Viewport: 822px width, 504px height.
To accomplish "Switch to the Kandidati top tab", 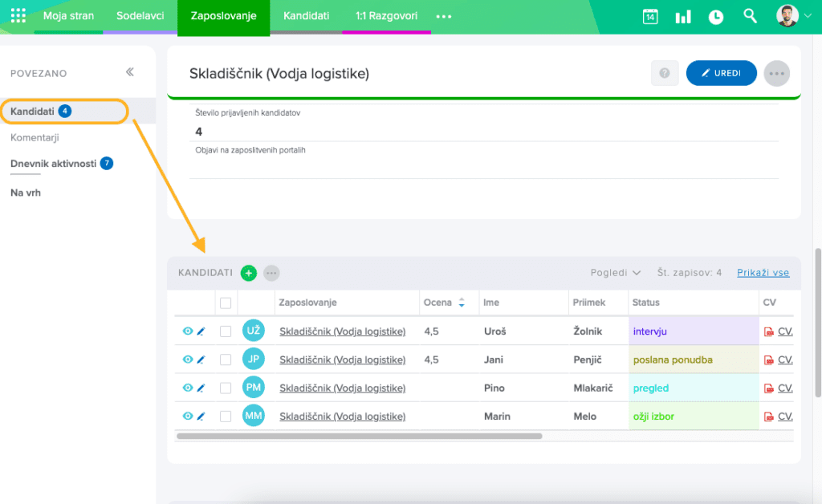I will coord(306,16).
